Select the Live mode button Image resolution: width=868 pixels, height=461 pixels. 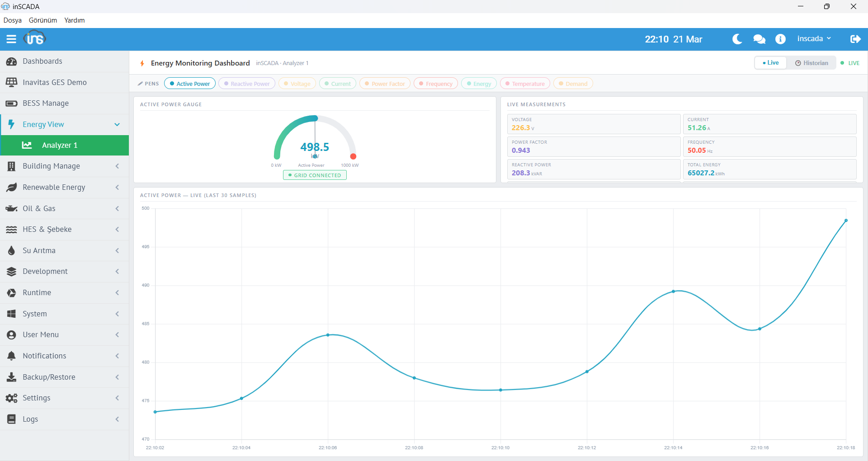[x=771, y=63]
